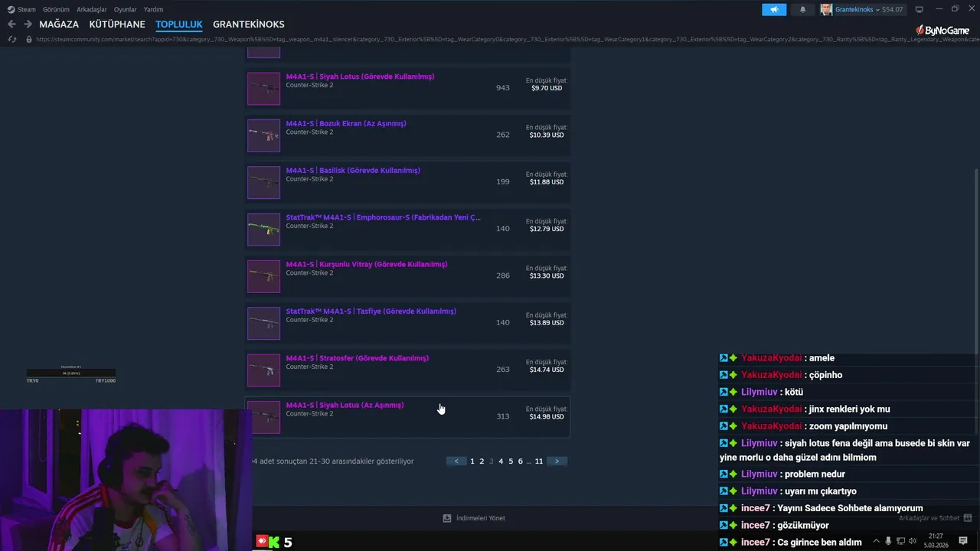
Task: Switch to the MAĞAZA tab
Action: click(x=59, y=24)
